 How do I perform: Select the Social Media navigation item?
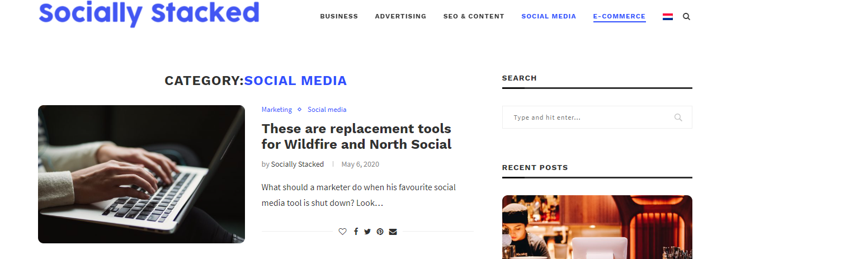pyautogui.click(x=549, y=16)
